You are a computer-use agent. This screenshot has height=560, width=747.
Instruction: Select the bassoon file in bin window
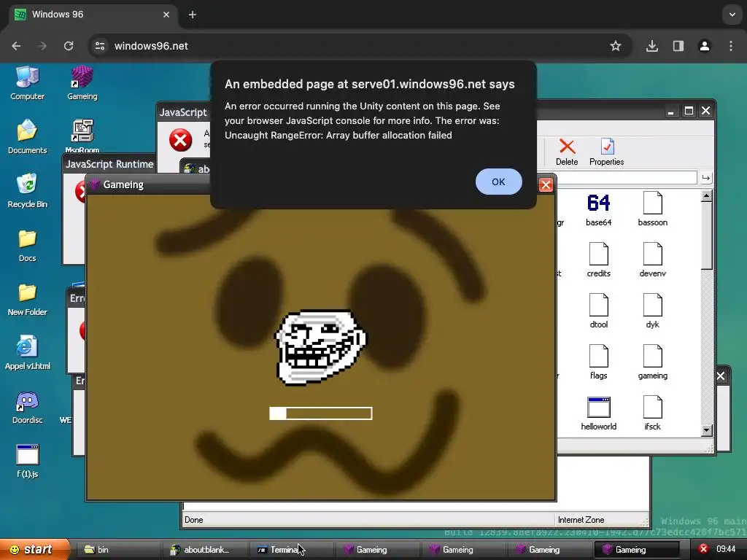click(x=652, y=209)
